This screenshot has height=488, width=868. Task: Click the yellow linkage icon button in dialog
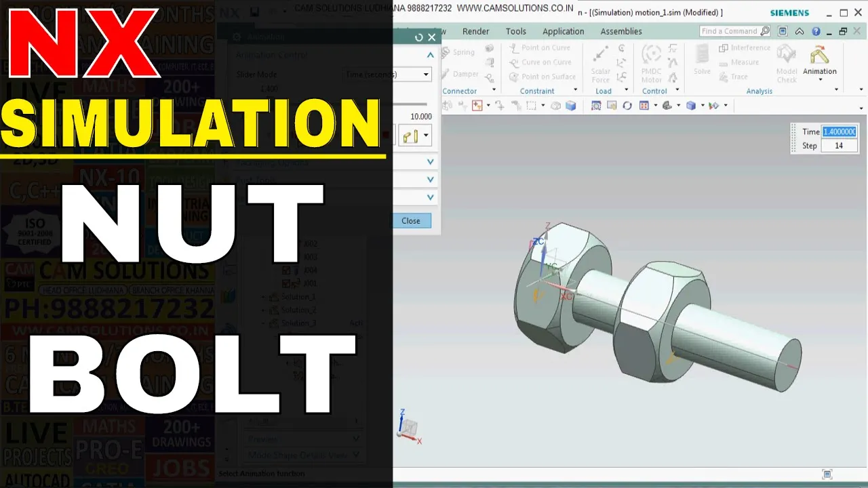410,136
